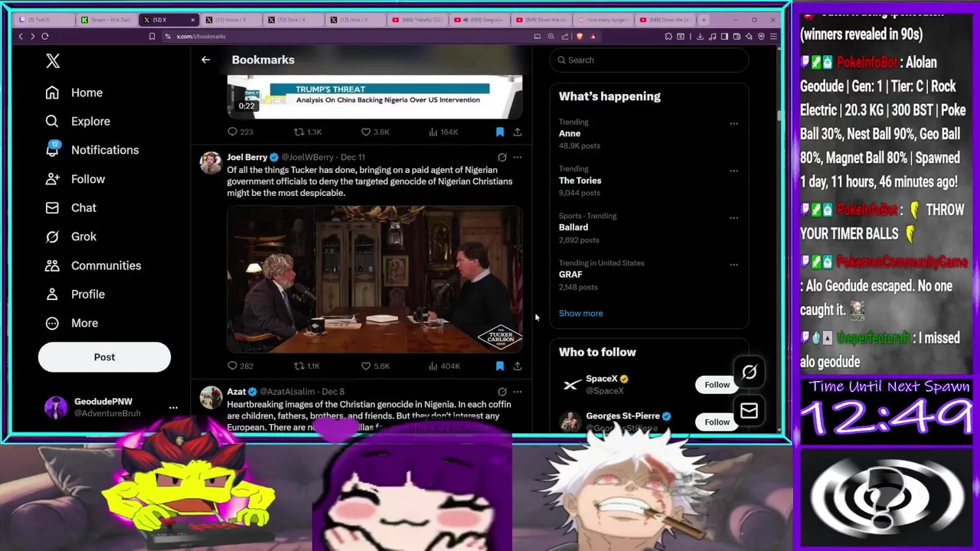Open Grok explain icon on Joel Berry post
Viewport: 980px width, 551px height.
[502, 157]
